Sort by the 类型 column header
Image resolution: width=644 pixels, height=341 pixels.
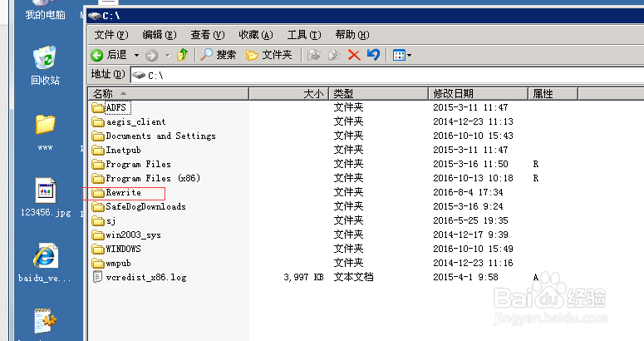pyautogui.click(x=378, y=94)
